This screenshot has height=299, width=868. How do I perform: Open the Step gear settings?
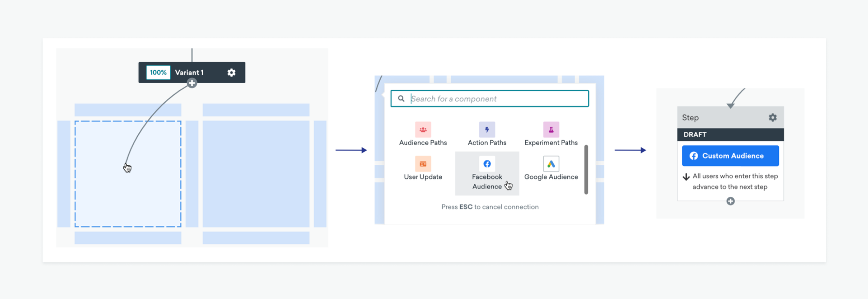(x=773, y=117)
